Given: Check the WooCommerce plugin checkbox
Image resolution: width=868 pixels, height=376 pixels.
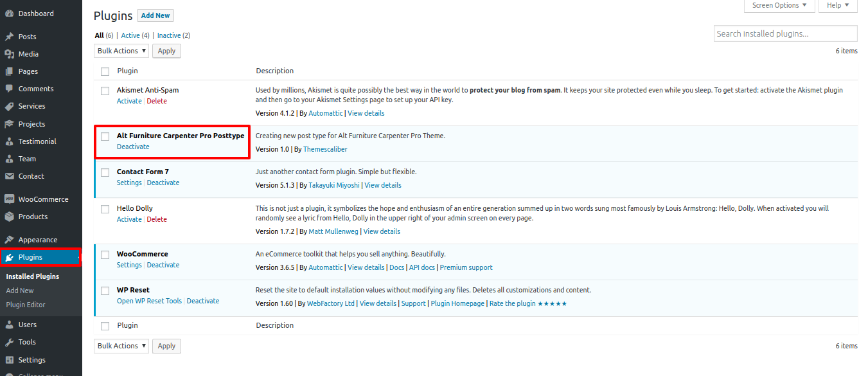Looking at the screenshot, I should (x=105, y=255).
